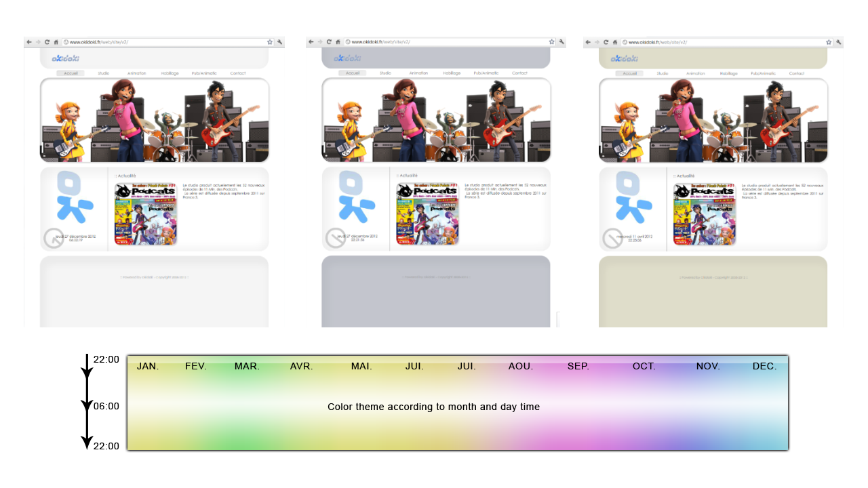Click the clock icon in left page

pyautogui.click(x=54, y=239)
